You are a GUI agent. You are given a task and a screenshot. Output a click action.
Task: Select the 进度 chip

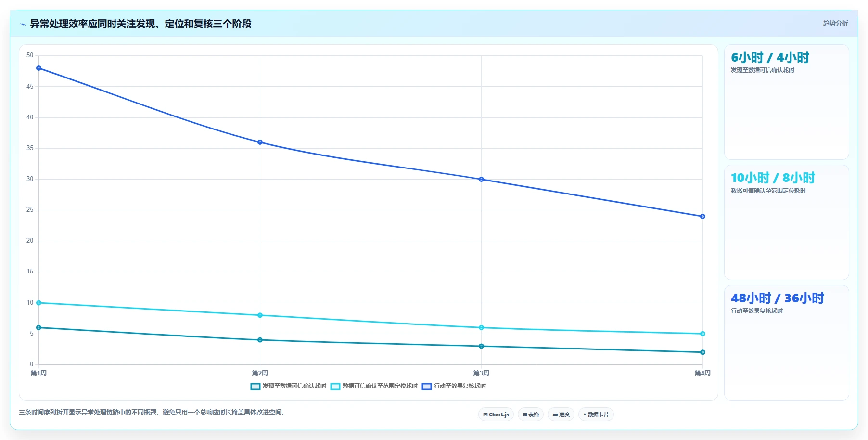pos(561,414)
